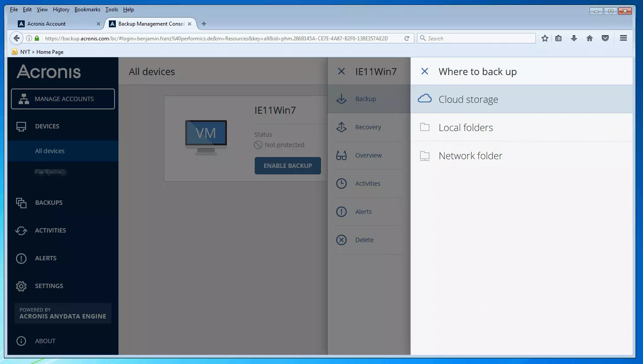
Task: Save page to Pocket icon
Action: pos(605,38)
